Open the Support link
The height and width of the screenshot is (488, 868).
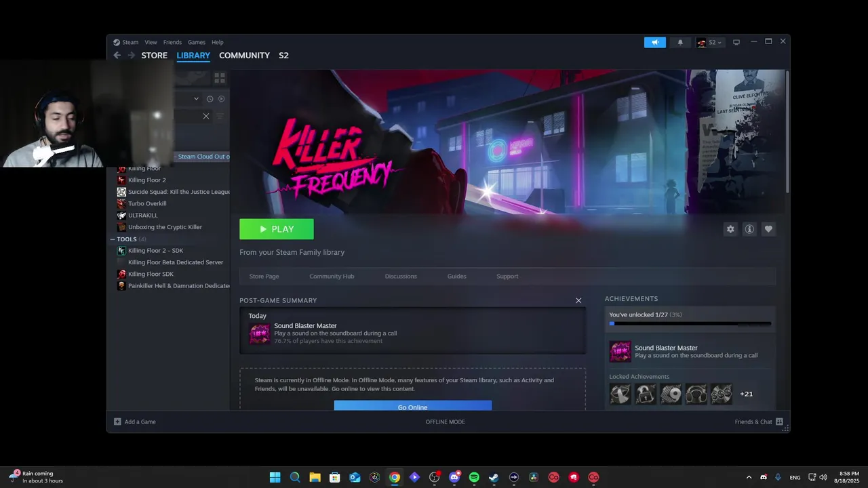[x=507, y=277]
